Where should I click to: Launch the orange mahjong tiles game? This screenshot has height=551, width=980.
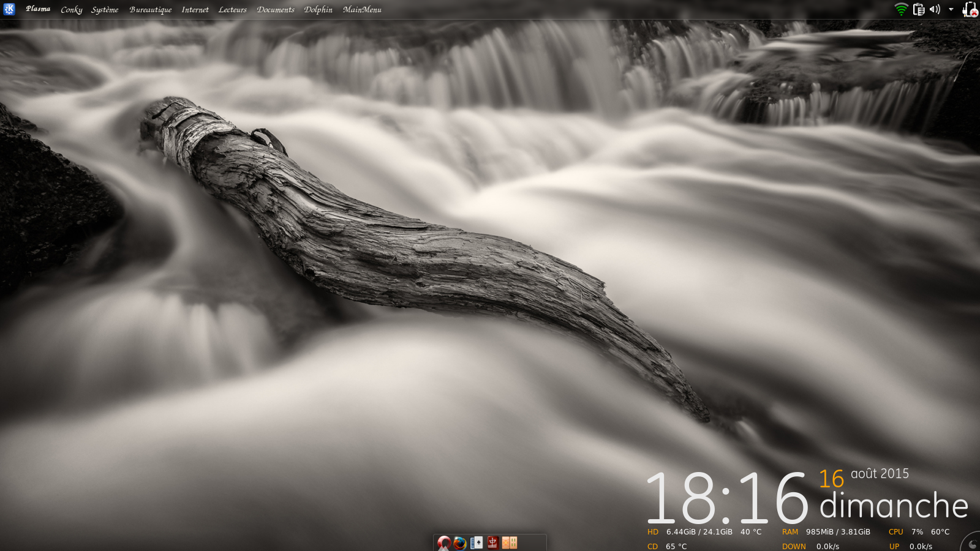pos(510,542)
